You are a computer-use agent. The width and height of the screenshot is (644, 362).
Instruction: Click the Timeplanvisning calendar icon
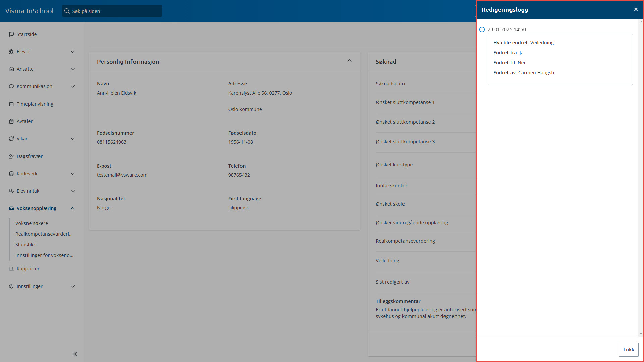click(11, 104)
